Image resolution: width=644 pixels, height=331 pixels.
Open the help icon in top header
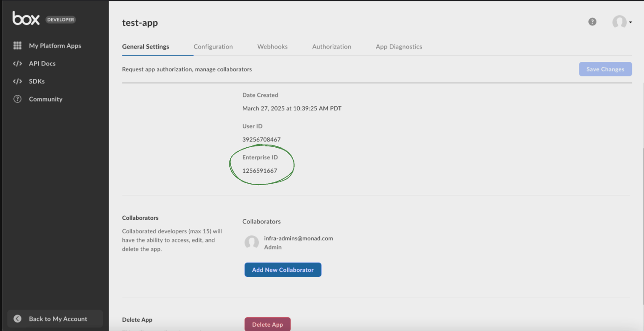point(592,22)
